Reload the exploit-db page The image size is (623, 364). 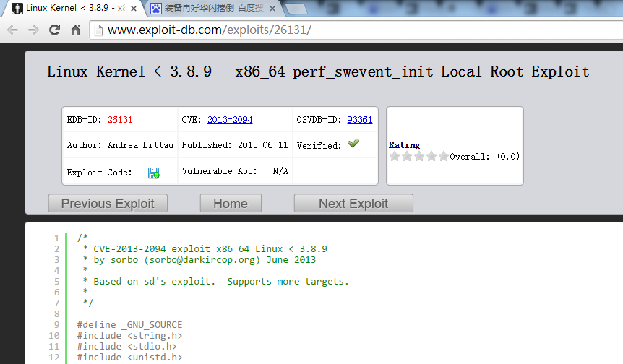click(54, 30)
